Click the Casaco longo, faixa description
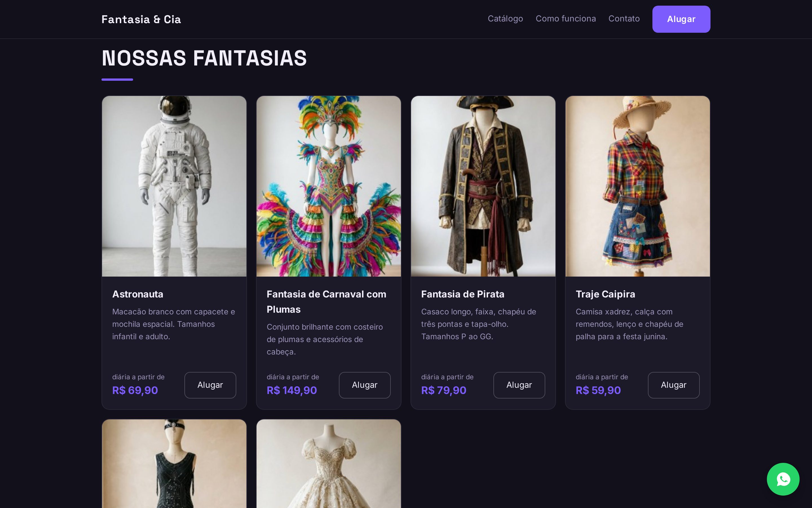This screenshot has width=812, height=508. point(478,324)
